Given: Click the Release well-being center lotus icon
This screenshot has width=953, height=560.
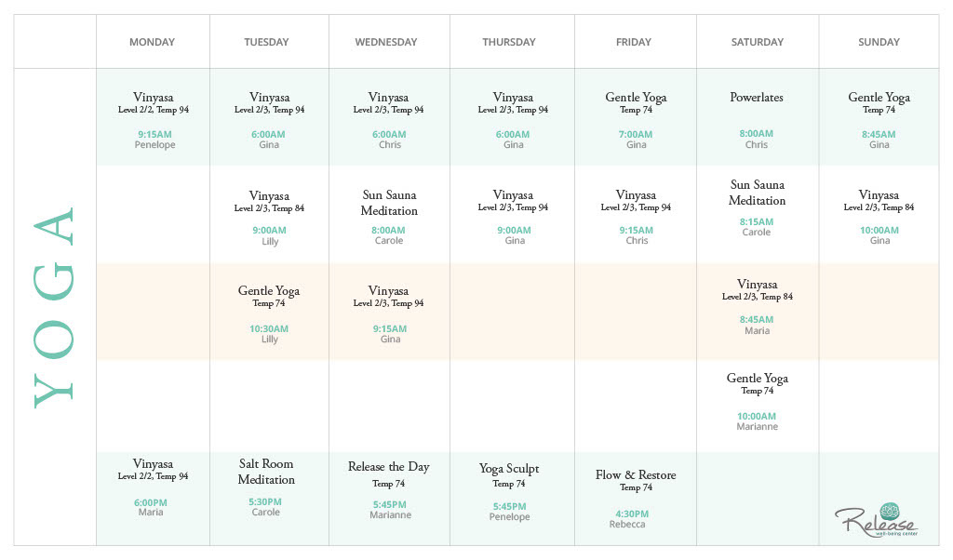Looking at the screenshot, I should pos(891,510).
